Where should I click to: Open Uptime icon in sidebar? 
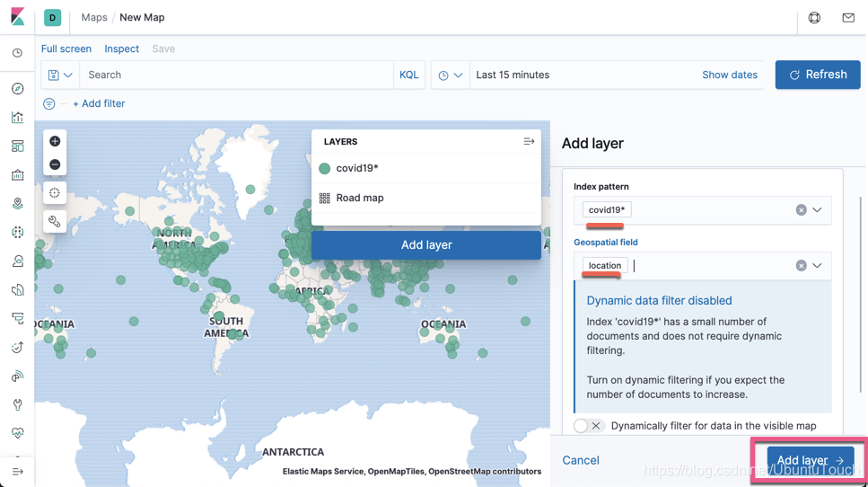pyautogui.click(x=18, y=348)
